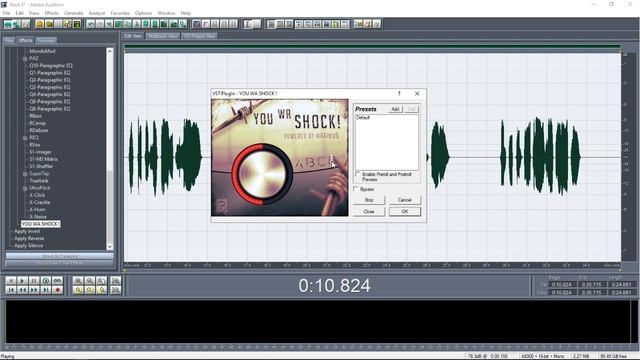
Task: Click the red ring level meter on knob
Action: [236, 174]
